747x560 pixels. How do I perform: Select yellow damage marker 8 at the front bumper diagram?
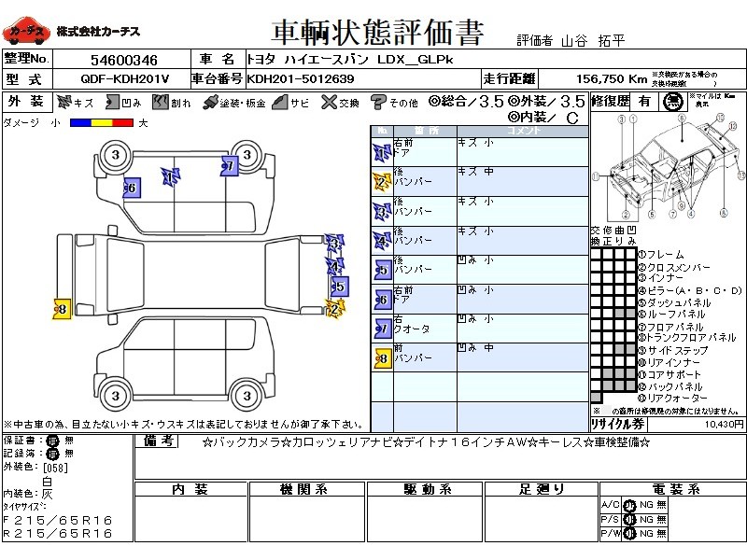(x=62, y=309)
